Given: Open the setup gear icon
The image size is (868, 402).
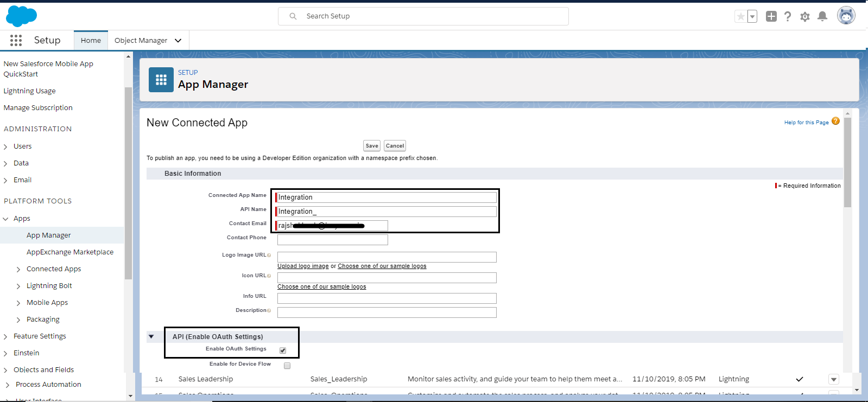Looking at the screenshot, I should [x=805, y=17].
